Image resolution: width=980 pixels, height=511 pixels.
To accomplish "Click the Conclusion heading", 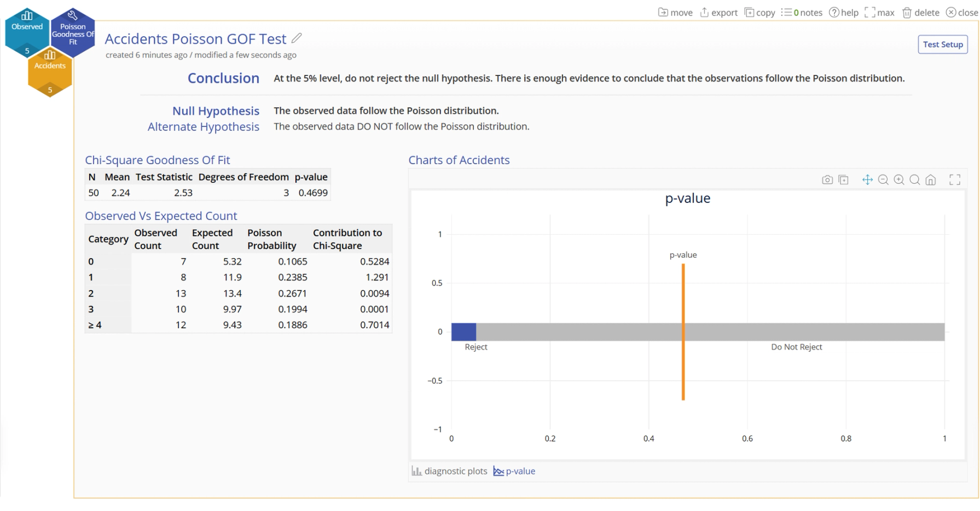I will click(x=223, y=78).
